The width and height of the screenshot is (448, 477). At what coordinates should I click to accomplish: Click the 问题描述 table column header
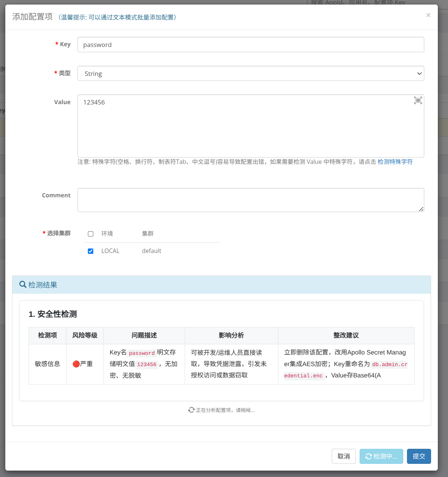coord(144,335)
